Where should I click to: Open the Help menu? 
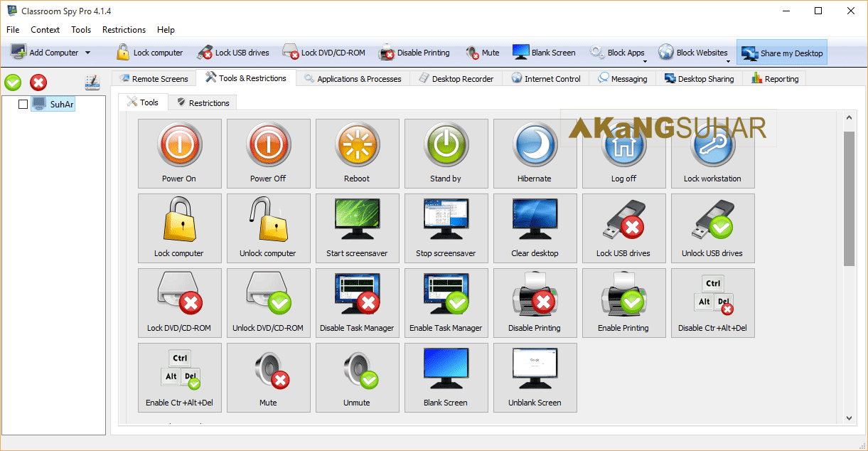166,30
